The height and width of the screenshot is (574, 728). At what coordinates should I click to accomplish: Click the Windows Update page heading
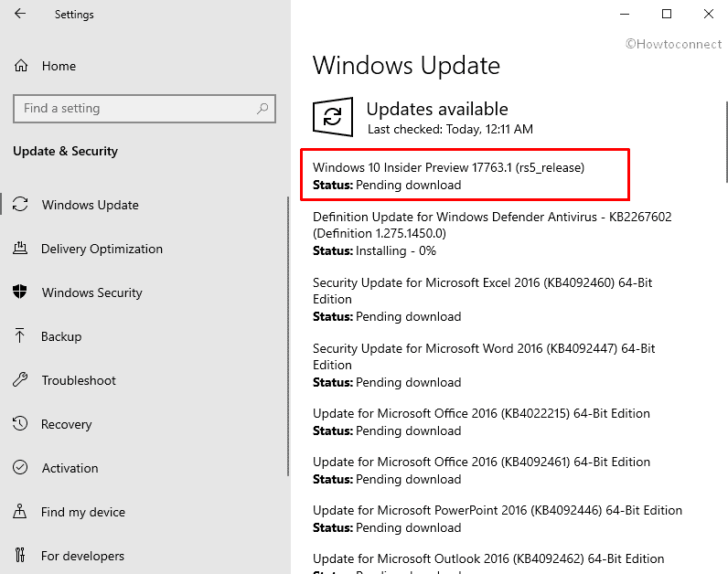pyautogui.click(x=406, y=65)
